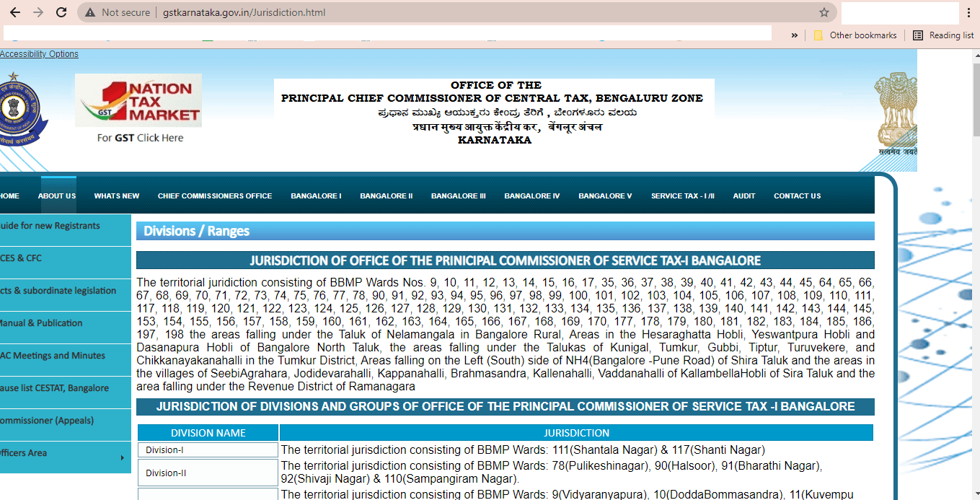Open the Other bookmarks folder
980x500 pixels.
856,35
